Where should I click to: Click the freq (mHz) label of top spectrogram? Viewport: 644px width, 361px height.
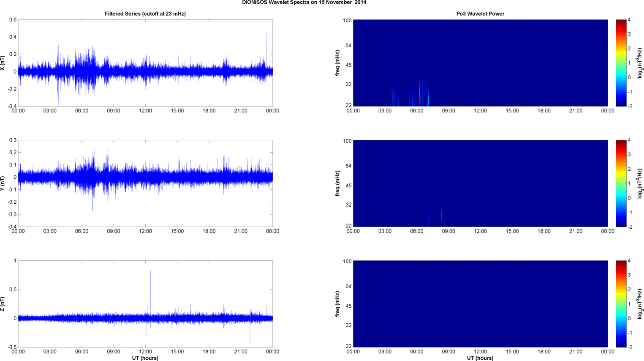click(x=338, y=63)
